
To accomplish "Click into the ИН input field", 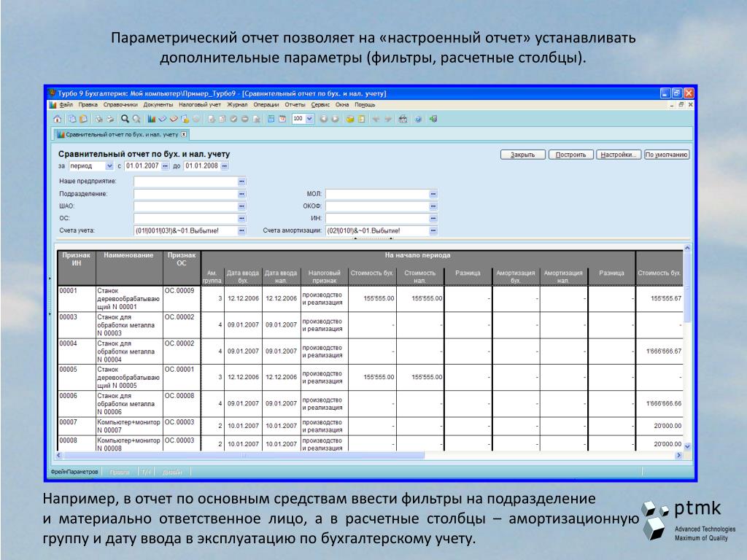I will click(x=377, y=218).
